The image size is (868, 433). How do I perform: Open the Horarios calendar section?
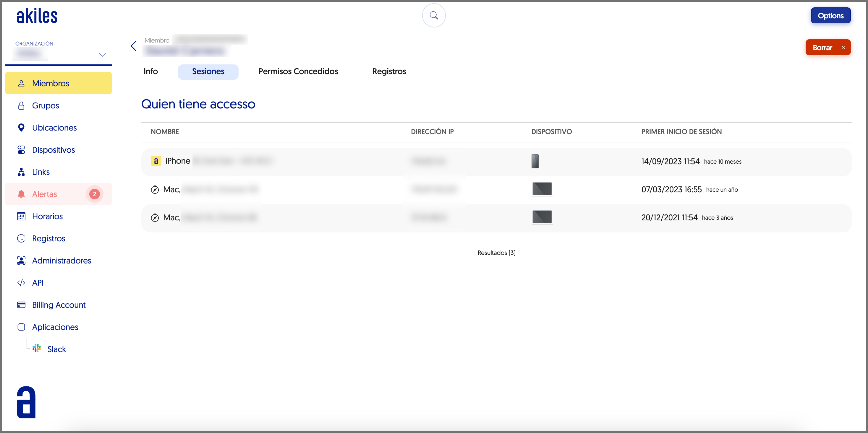(47, 216)
